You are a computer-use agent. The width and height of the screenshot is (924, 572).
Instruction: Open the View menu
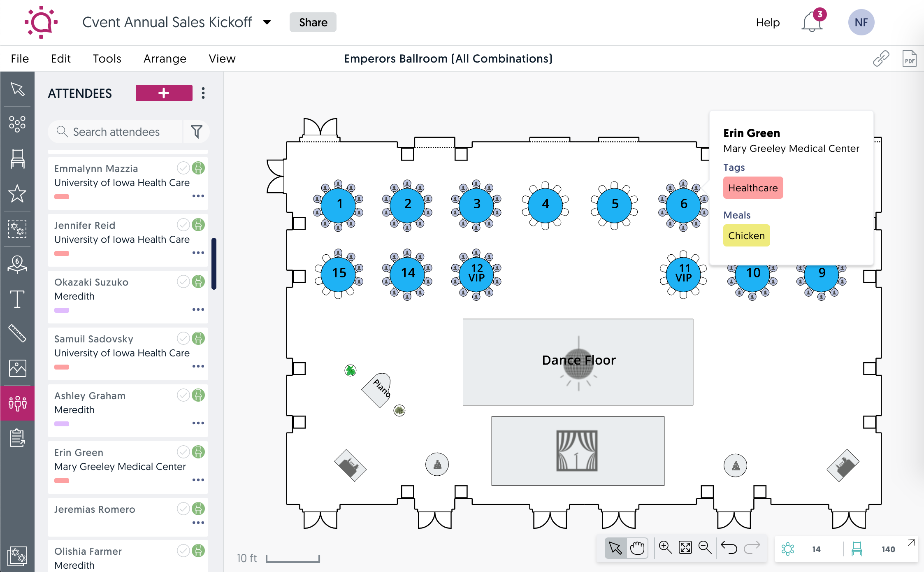click(x=222, y=59)
